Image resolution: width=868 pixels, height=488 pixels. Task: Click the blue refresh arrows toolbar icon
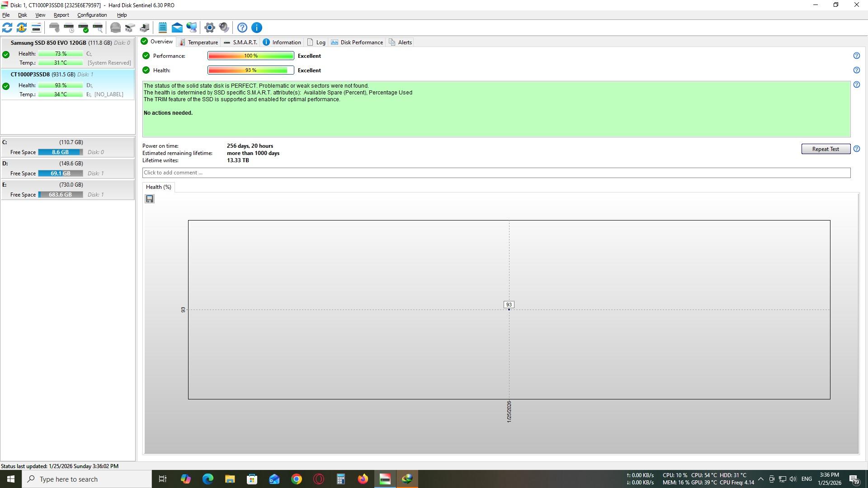pyautogui.click(x=7, y=28)
